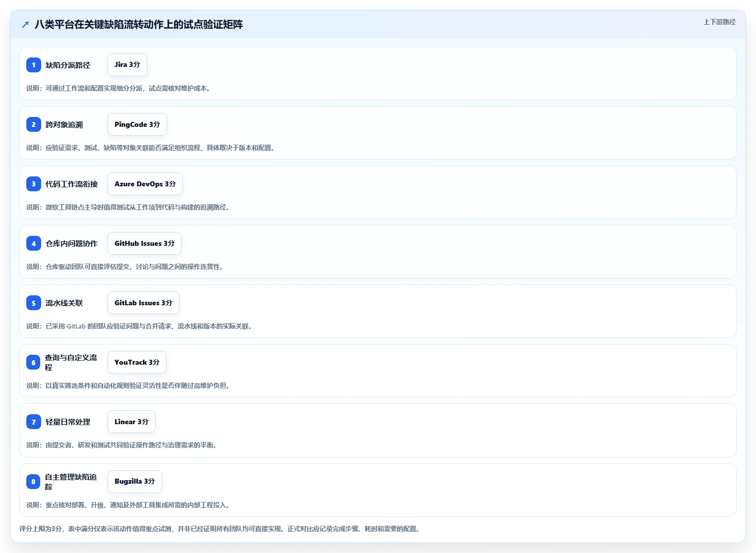756x553 pixels.
Task: Click the Bugzilla note about 部署、升级、通知
Action: pyautogui.click(x=129, y=505)
